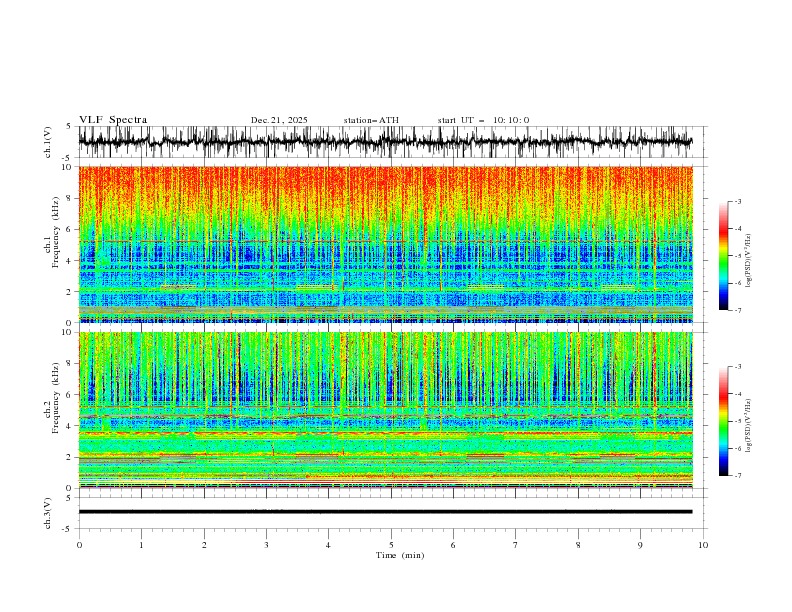
Task: Click time axis tick label "0"
Action: (x=79, y=545)
